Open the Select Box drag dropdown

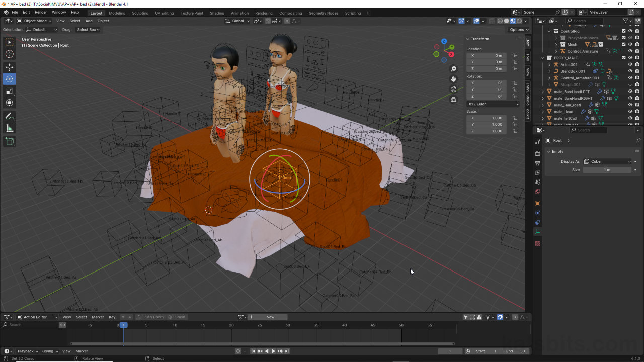(88, 30)
